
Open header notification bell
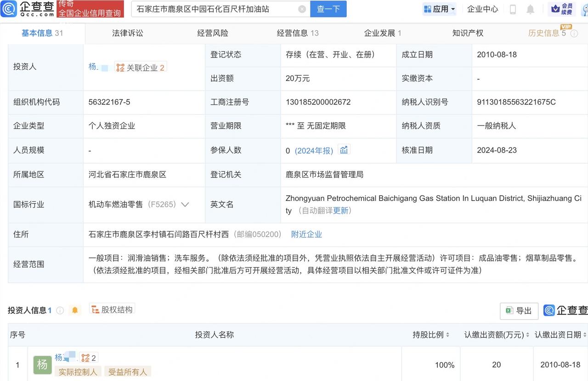(530, 9)
